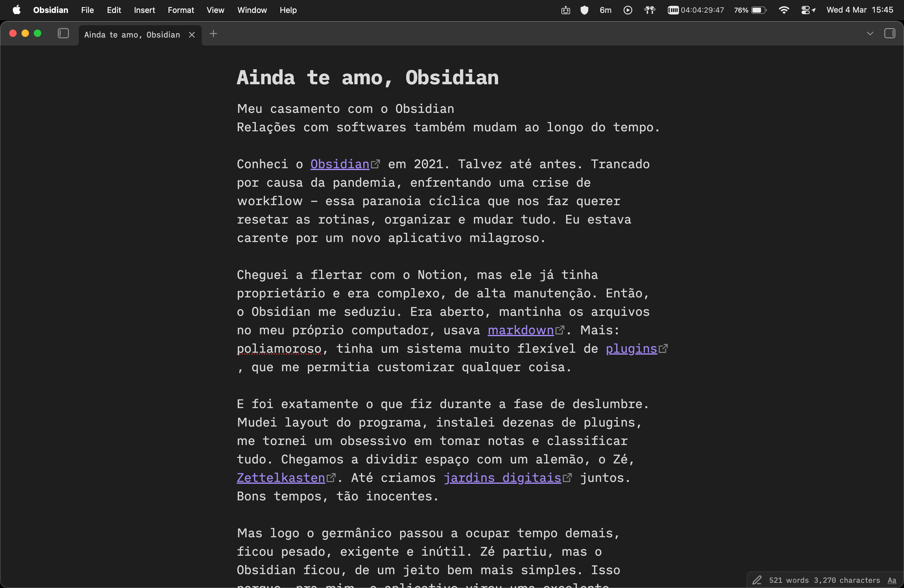This screenshot has width=904, height=588.
Task: Open the View menu
Action: [215, 10]
